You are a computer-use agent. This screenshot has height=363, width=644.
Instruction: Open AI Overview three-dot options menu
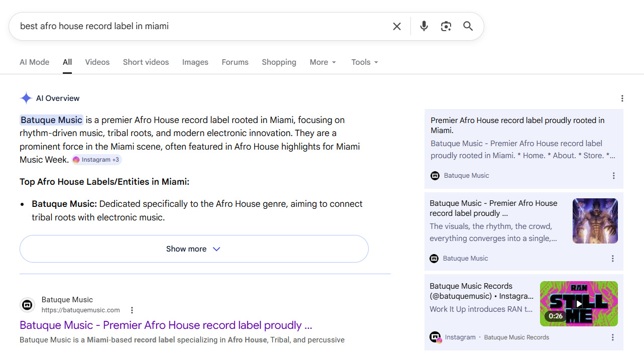click(x=622, y=98)
